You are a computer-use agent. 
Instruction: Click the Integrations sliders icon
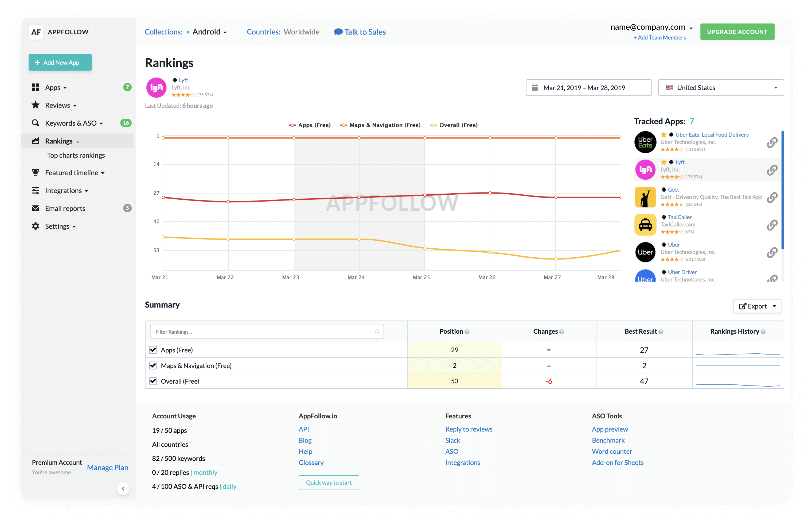click(35, 191)
